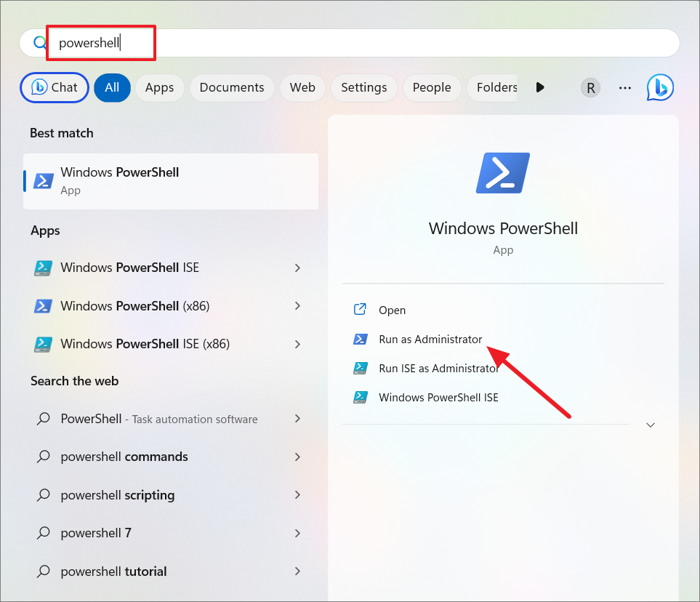Click the Windows PowerShell (x86) icon

[x=43, y=305]
